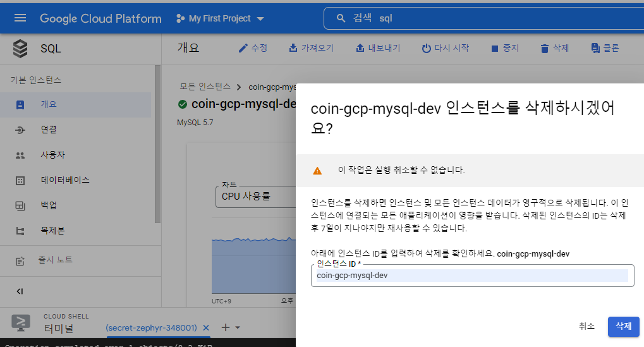This screenshot has width=644, height=347.
Task: Click the 가져오기 import button
Action: click(312, 48)
